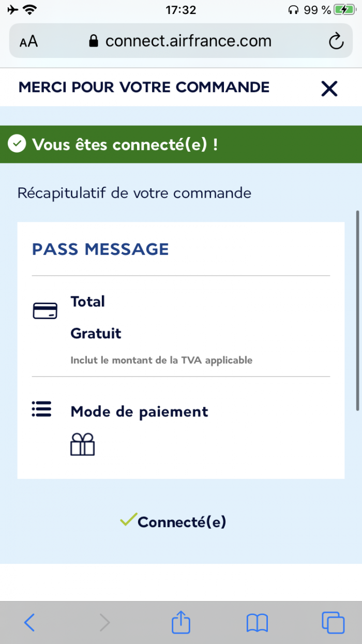Go back with the Safari back arrow

pyautogui.click(x=29, y=622)
